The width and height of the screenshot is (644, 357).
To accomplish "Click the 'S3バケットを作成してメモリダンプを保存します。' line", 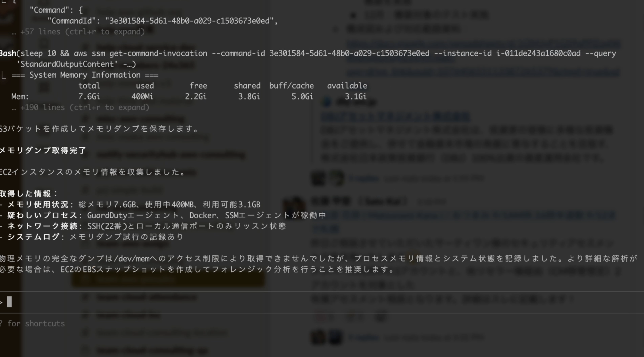I will 100,129.
